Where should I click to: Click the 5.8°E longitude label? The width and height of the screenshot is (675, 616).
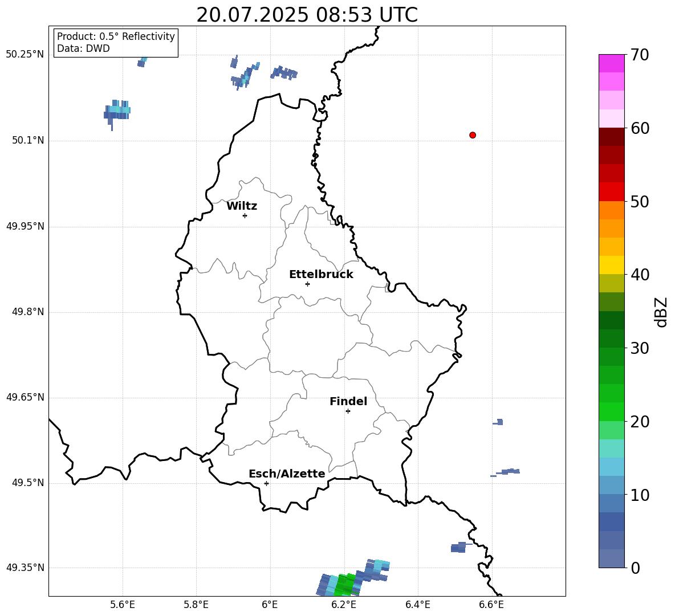click(196, 605)
